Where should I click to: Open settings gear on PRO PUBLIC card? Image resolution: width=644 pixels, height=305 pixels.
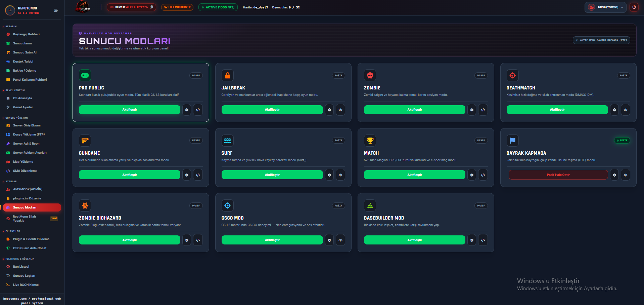coord(187,110)
